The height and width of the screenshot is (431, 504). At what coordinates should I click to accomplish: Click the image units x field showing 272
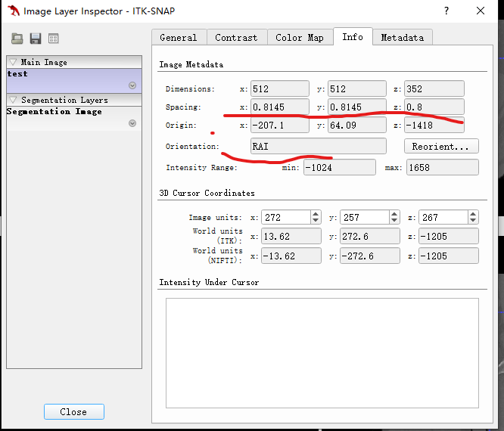(x=286, y=217)
